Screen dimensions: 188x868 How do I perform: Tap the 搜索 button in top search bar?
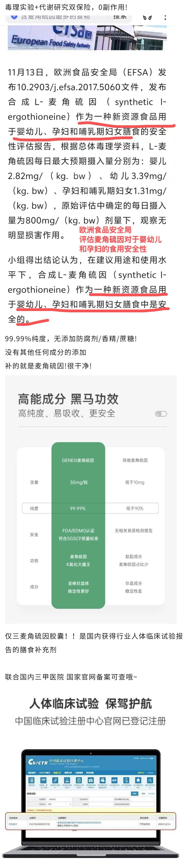120,17
